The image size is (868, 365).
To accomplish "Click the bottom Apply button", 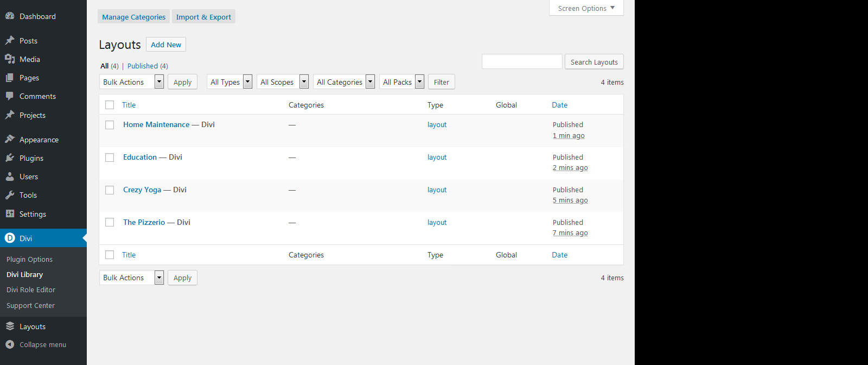I will 182,278.
